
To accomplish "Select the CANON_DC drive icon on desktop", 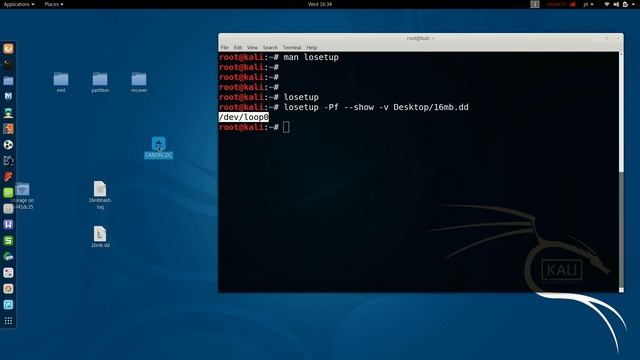I will coord(158,147).
